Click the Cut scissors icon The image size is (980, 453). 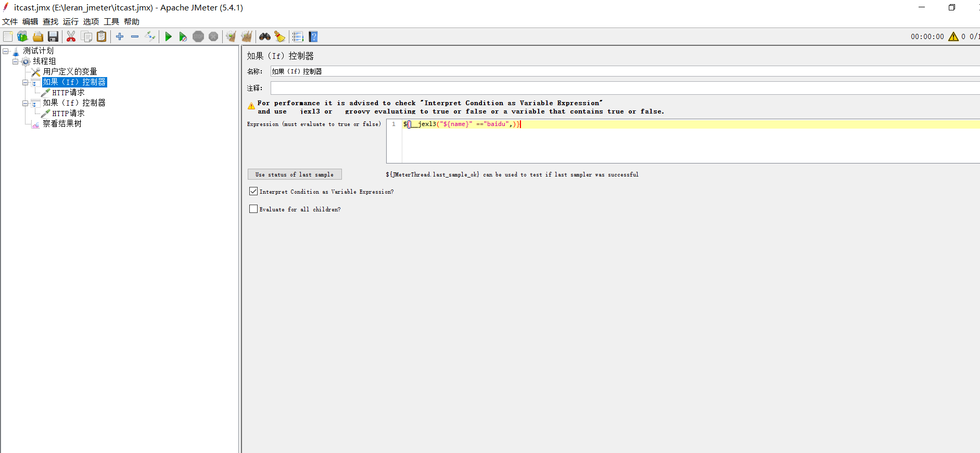point(71,36)
